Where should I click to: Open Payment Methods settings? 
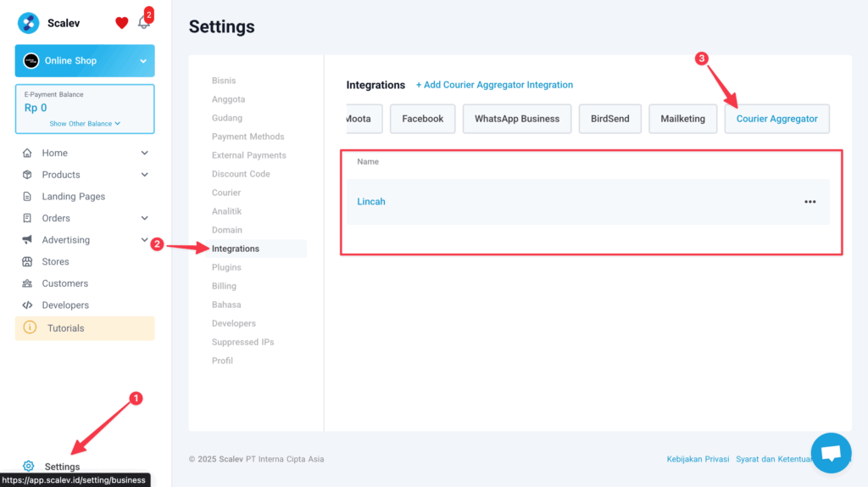[x=248, y=137]
